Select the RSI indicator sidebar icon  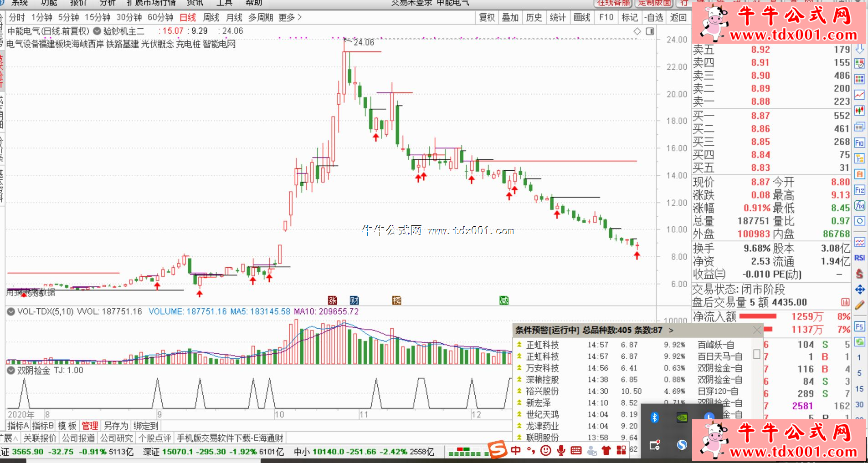pyautogui.click(x=859, y=258)
